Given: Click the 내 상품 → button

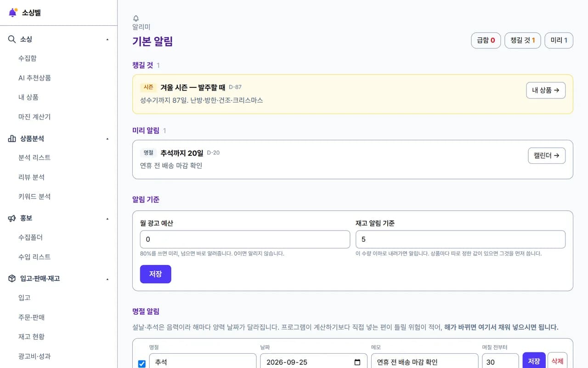Looking at the screenshot, I should 546,90.
